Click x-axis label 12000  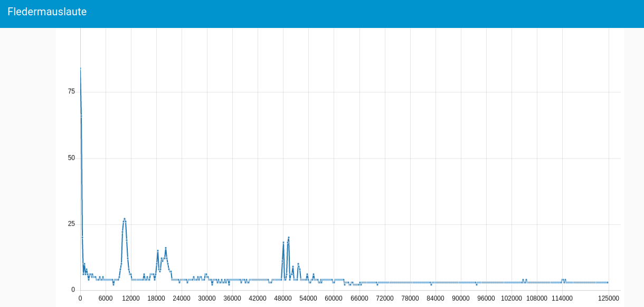[x=131, y=299]
